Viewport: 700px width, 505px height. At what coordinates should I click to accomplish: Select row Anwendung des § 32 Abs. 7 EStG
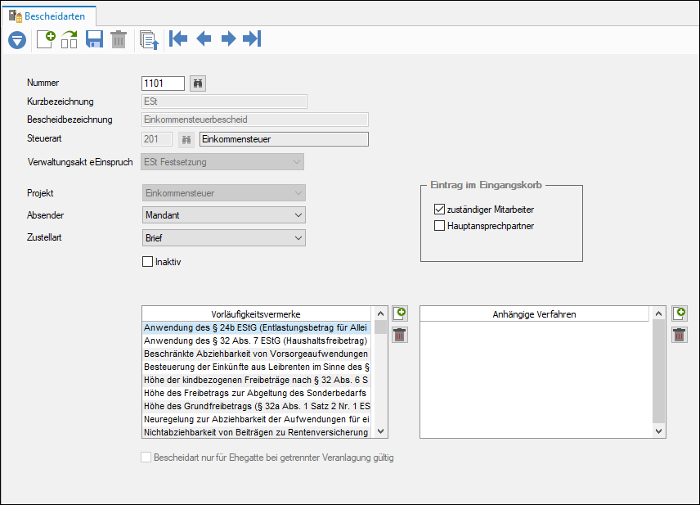pyautogui.click(x=256, y=341)
